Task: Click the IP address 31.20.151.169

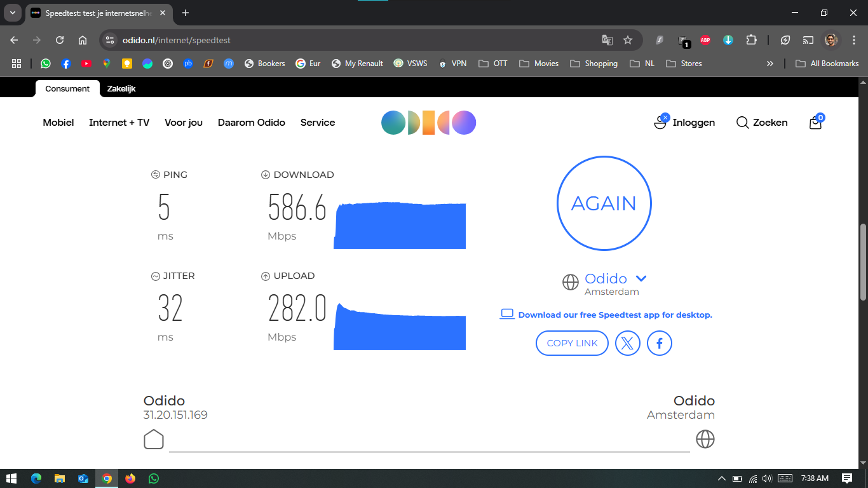Action: (x=175, y=415)
